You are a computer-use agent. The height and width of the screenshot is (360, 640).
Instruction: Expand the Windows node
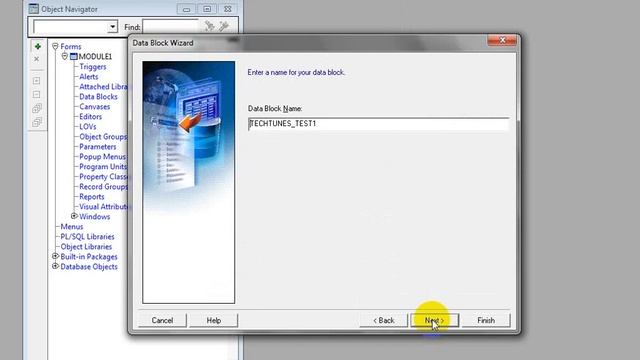(x=74, y=216)
